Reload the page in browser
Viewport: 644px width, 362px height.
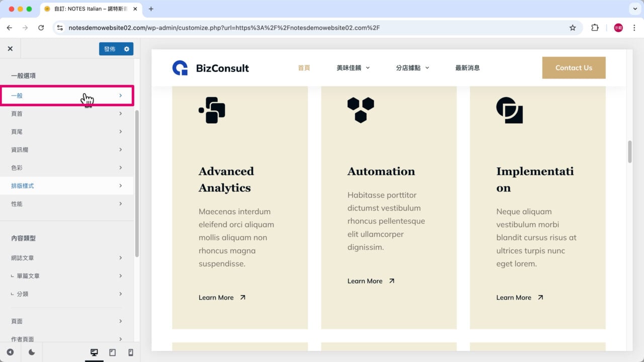[x=41, y=28]
